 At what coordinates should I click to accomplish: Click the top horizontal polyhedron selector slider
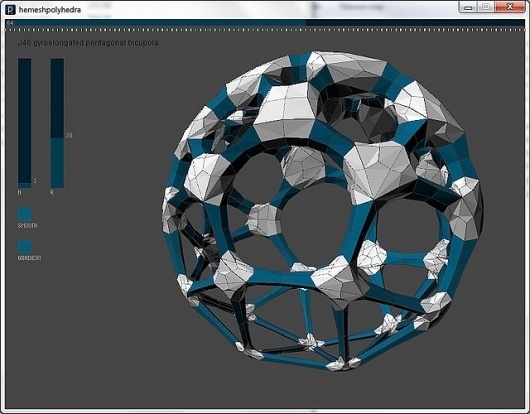(x=265, y=23)
